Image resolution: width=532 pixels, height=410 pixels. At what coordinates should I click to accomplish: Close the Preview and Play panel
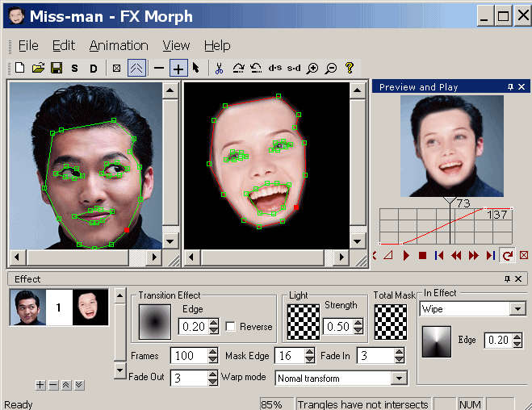522,87
